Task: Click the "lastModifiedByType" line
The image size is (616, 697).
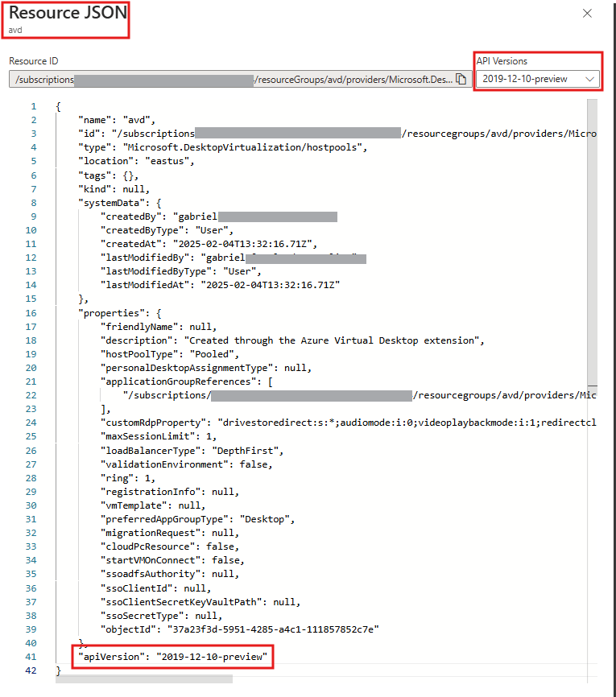Action: coord(181,271)
